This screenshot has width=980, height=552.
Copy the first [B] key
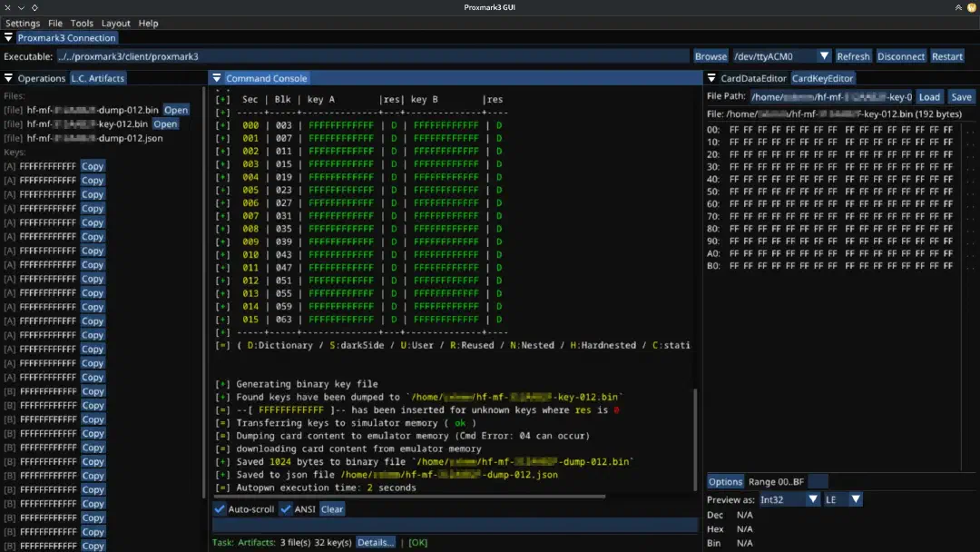point(93,391)
